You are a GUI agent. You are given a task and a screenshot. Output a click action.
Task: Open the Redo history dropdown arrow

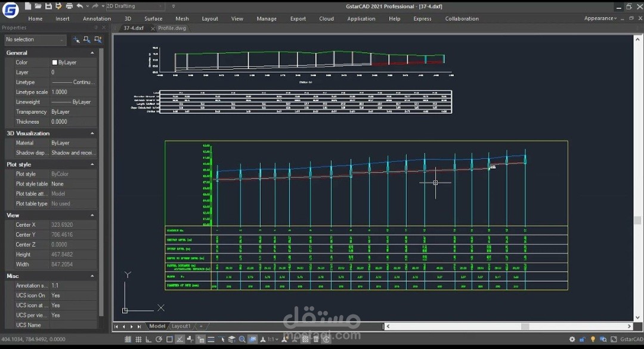(103, 6)
